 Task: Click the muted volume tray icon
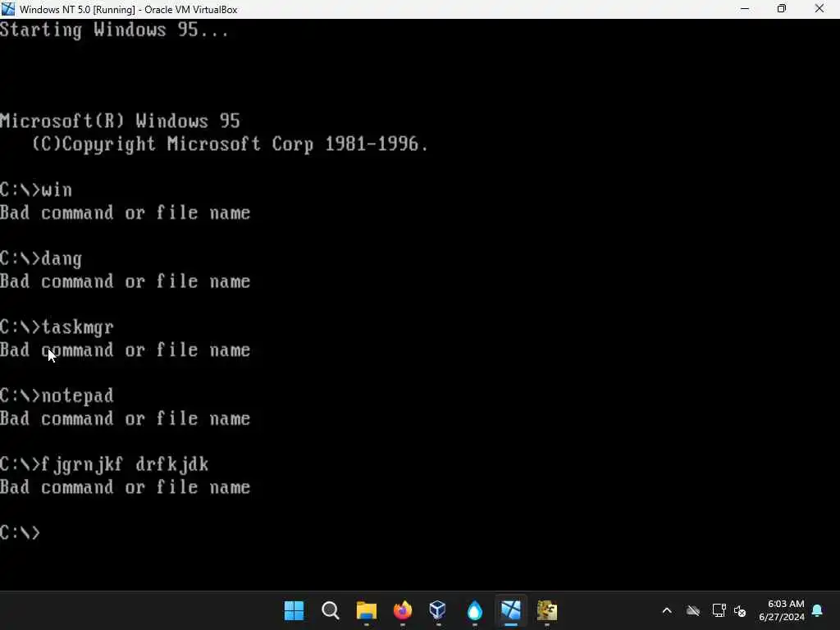(741, 610)
